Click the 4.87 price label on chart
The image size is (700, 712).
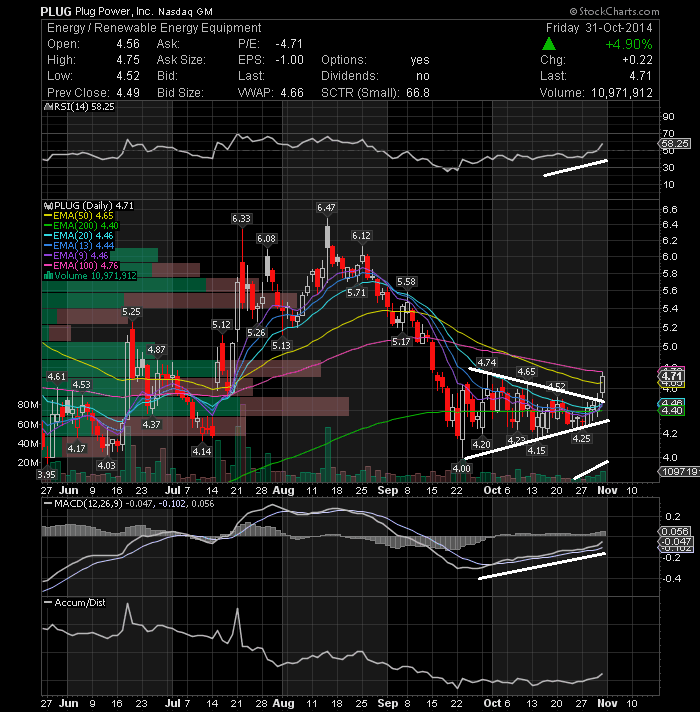[156, 350]
